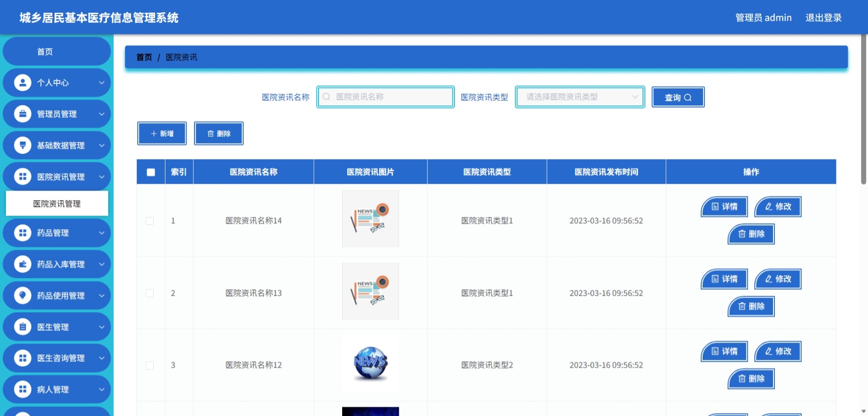Click the 修改 pencil icon for 医院资讯名称13
Image resolution: width=868 pixels, height=416 pixels.
pyautogui.click(x=769, y=279)
